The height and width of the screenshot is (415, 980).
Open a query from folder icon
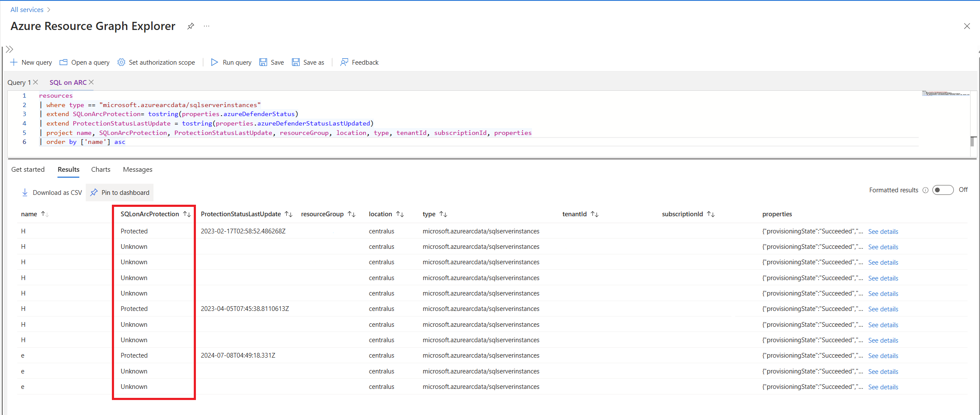point(63,62)
